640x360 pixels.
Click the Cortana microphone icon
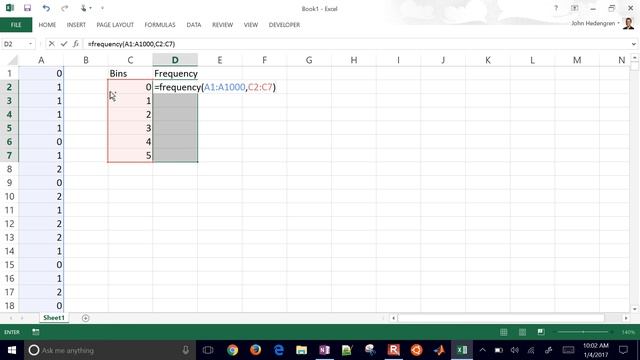(185, 350)
